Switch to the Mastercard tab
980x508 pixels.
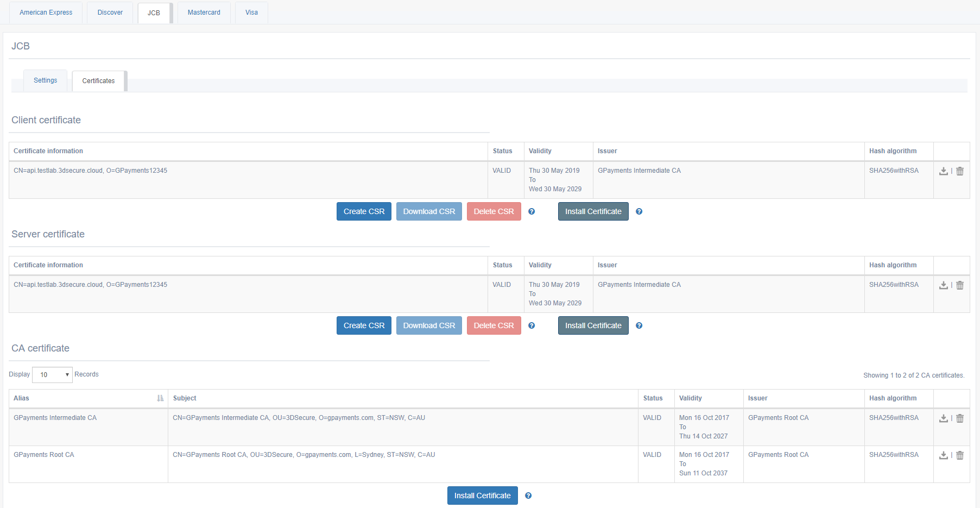[x=204, y=12]
